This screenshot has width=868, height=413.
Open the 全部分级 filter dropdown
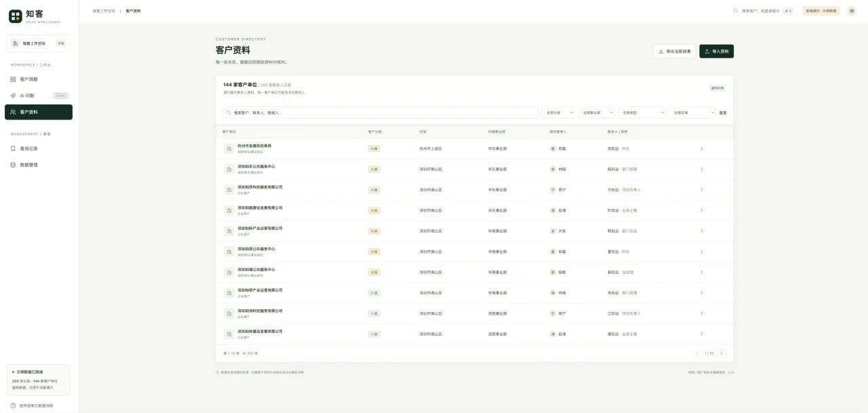(x=558, y=113)
